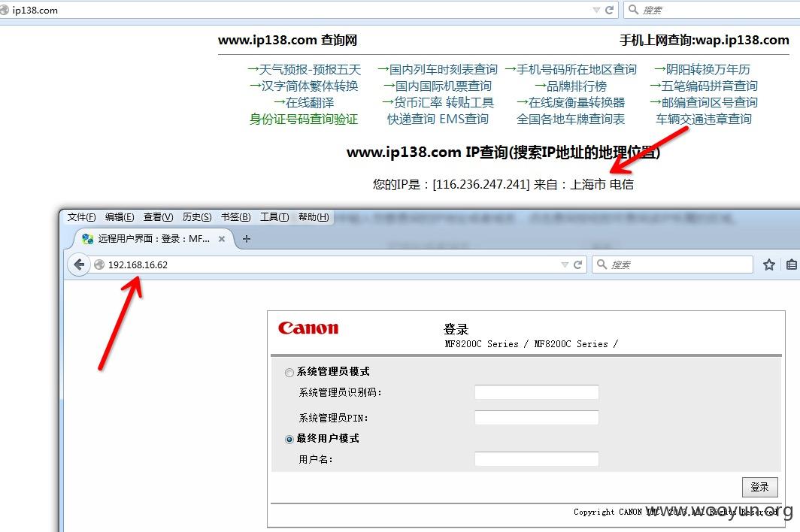Open 身份证号码查询验证 link
Screen dimensions: 800x532
[304, 119]
